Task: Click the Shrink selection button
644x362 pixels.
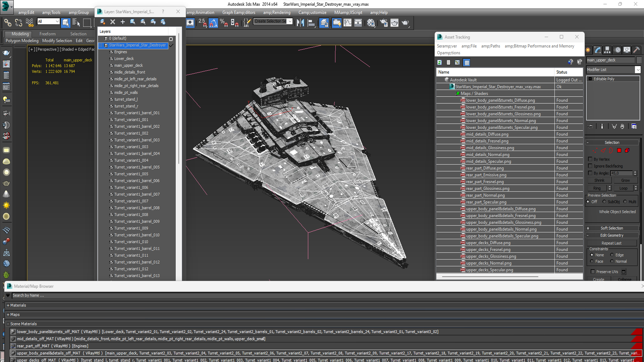Action: tap(599, 180)
